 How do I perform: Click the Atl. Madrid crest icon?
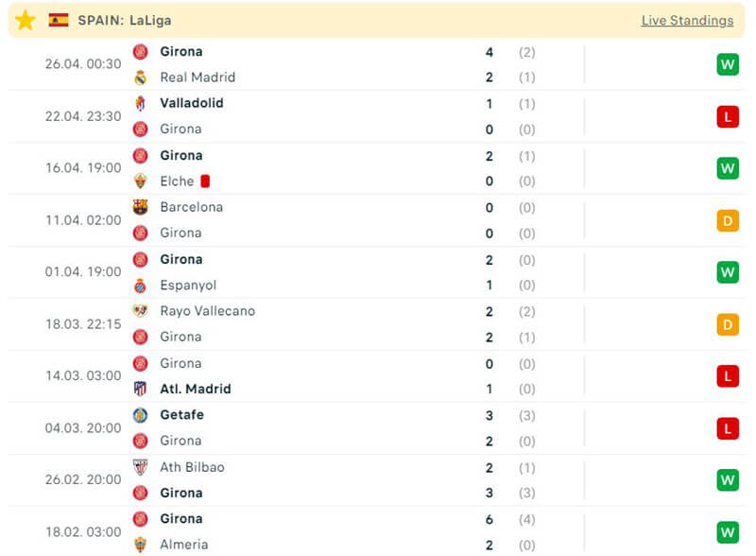coord(140,389)
